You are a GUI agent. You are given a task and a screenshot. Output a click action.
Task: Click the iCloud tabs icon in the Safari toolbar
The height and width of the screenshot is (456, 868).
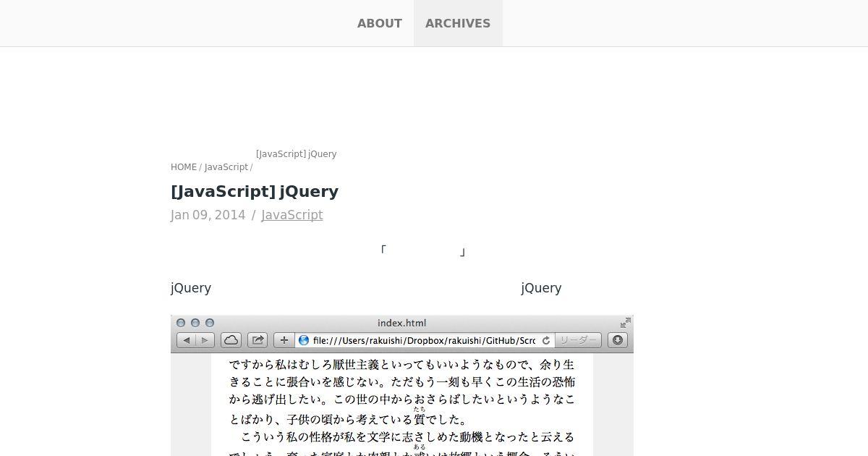tap(231, 340)
